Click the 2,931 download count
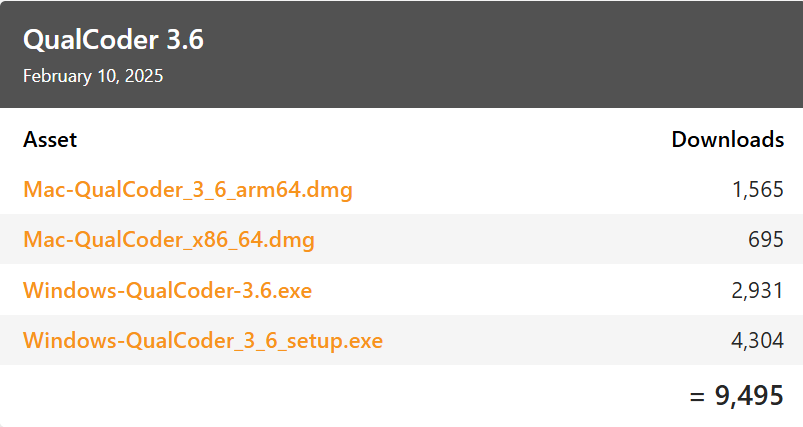 pos(757,290)
